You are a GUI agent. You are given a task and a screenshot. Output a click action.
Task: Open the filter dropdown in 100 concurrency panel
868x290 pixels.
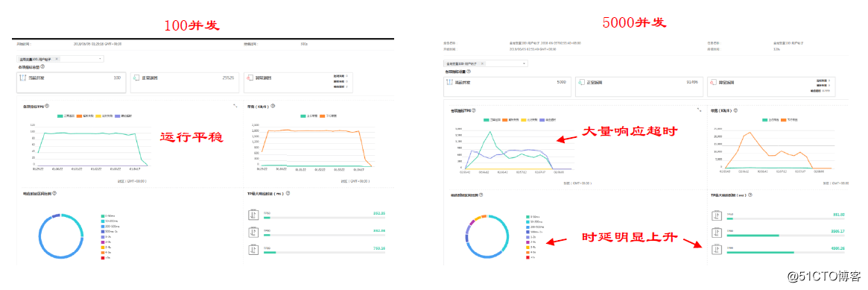[x=60, y=58]
